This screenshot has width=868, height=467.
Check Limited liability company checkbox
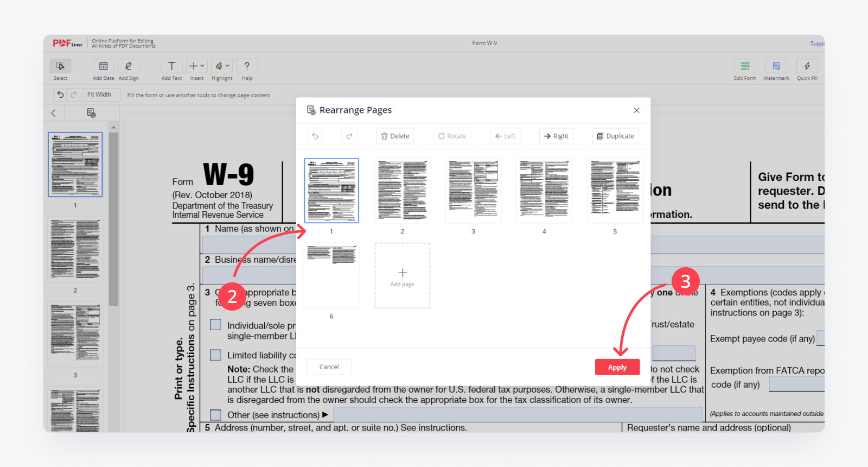tap(215, 355)
